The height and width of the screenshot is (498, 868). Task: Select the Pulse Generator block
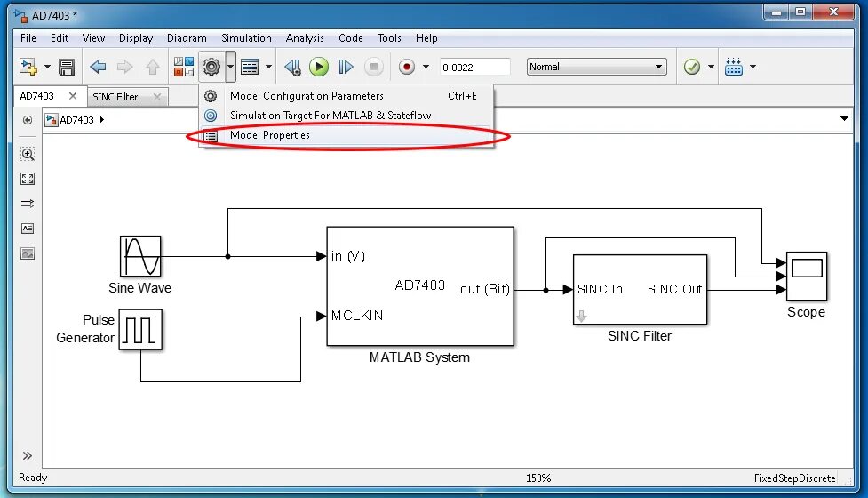140,330
